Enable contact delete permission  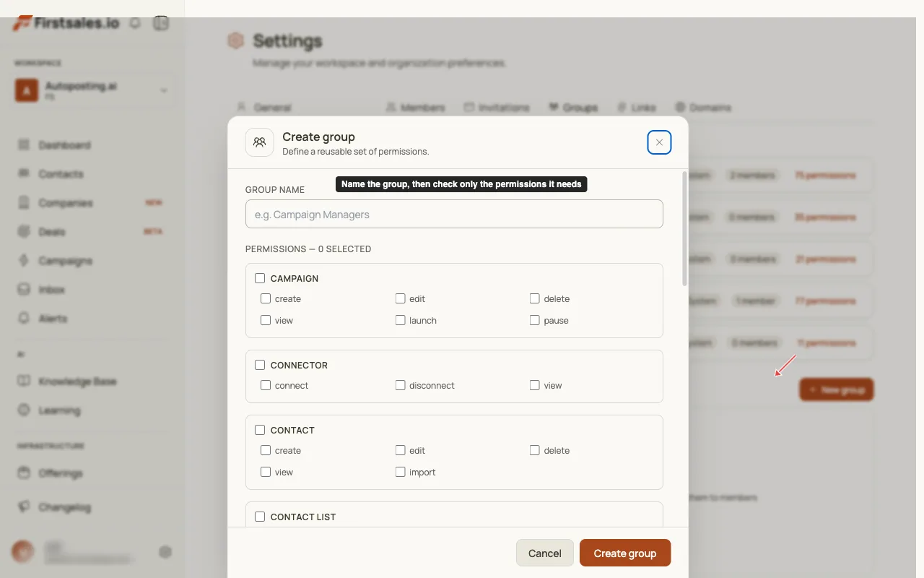tap(534, 450)
